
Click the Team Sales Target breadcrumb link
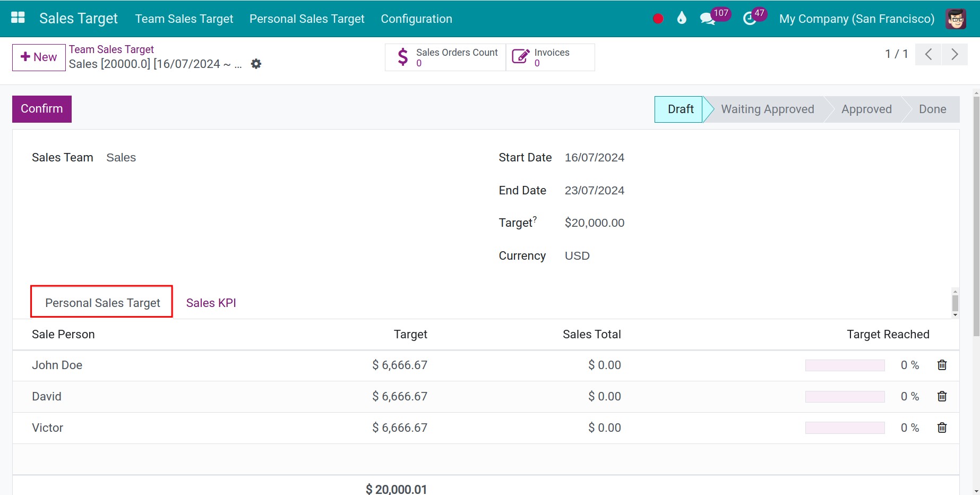point(111,49)
